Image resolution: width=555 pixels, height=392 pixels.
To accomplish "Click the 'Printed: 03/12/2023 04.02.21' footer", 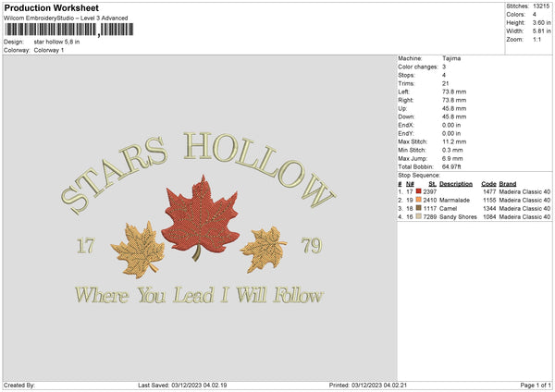I will pyautogui.click(x=368, y=385).
